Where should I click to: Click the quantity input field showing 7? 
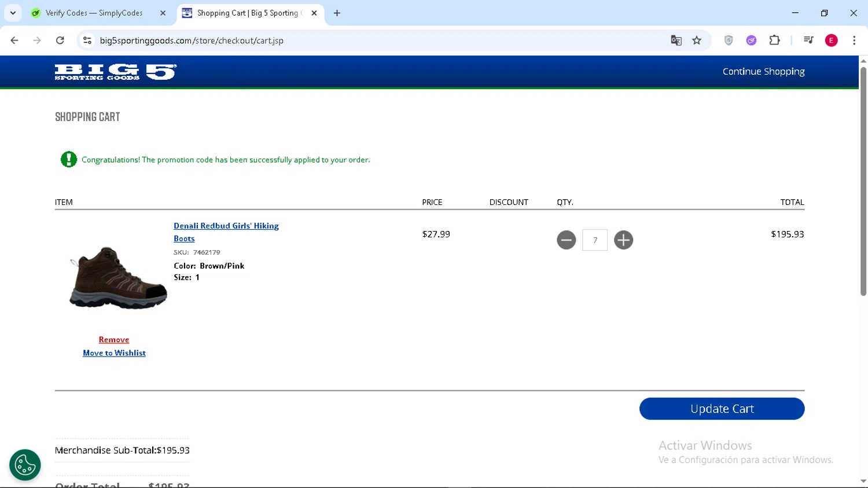pyautogui.click(x=595, y=240)
